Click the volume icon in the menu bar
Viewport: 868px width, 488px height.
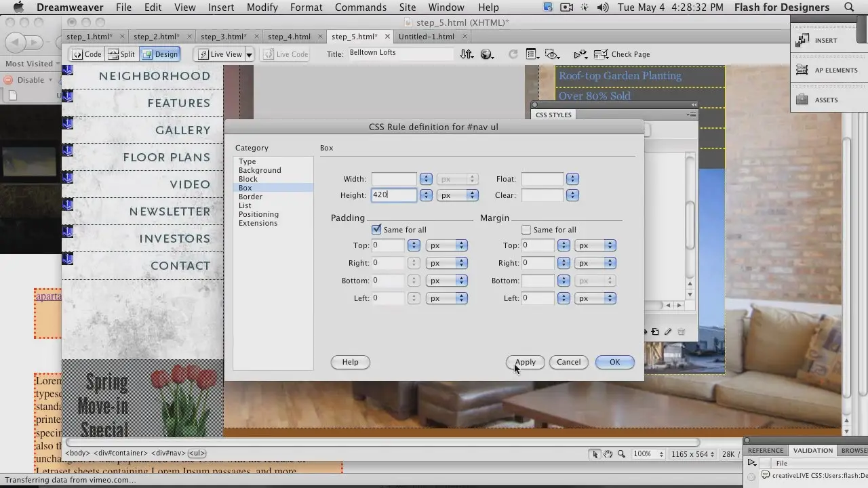[x=603, y=7]
